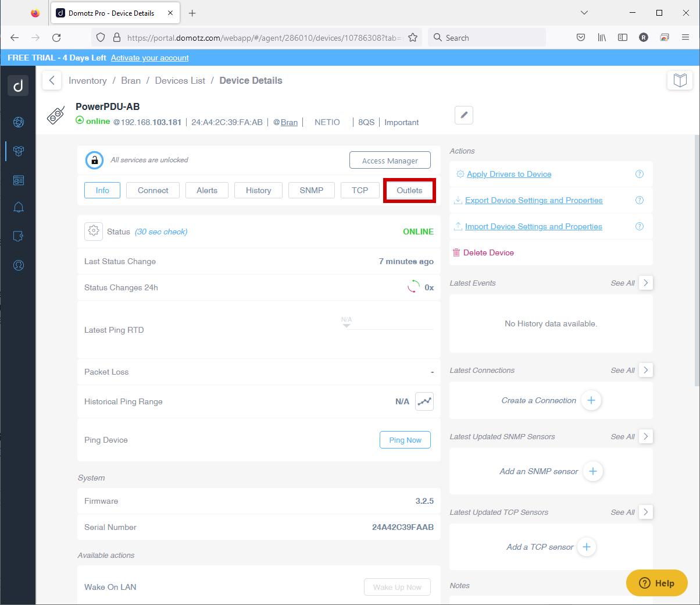The image size is (700, 605).
Task: Open the user guide book icon
Action: tap(680, 80)
